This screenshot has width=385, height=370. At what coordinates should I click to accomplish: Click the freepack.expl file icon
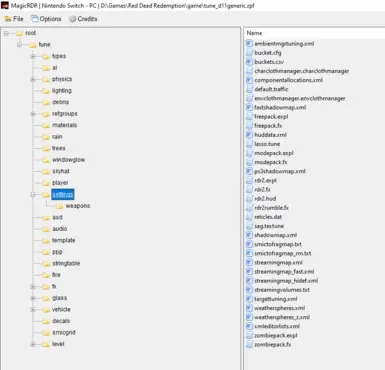pos(249,117)
